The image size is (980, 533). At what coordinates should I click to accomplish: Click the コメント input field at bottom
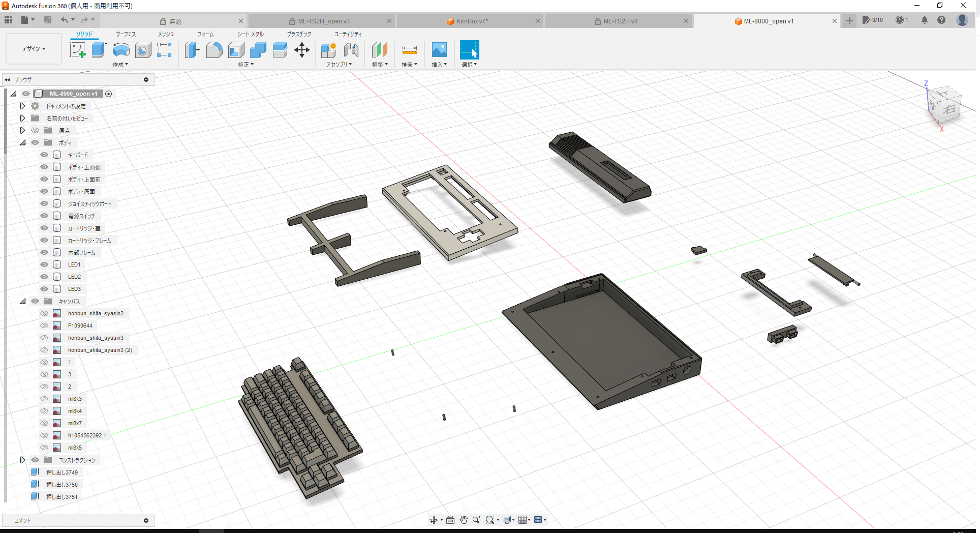[x=76, y=520]
